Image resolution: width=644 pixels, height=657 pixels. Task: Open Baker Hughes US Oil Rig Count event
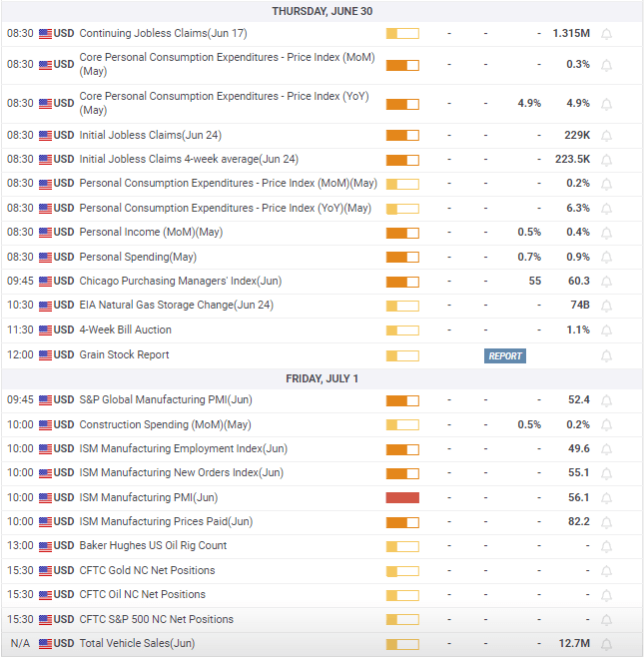(153, 545)
